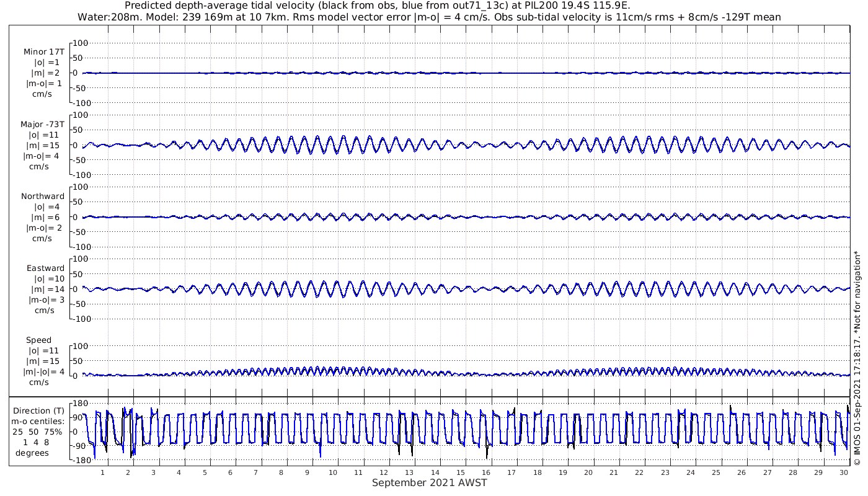Click "|o| =11" in the Major panel
The width and height of the screenshot is (868, 496).
[x=43, y=135]
